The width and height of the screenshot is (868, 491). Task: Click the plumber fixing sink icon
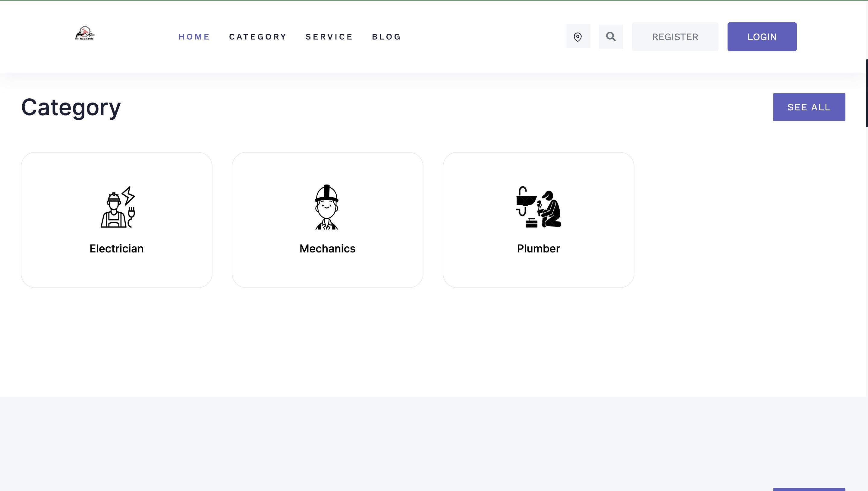click(x=538, y=207)
